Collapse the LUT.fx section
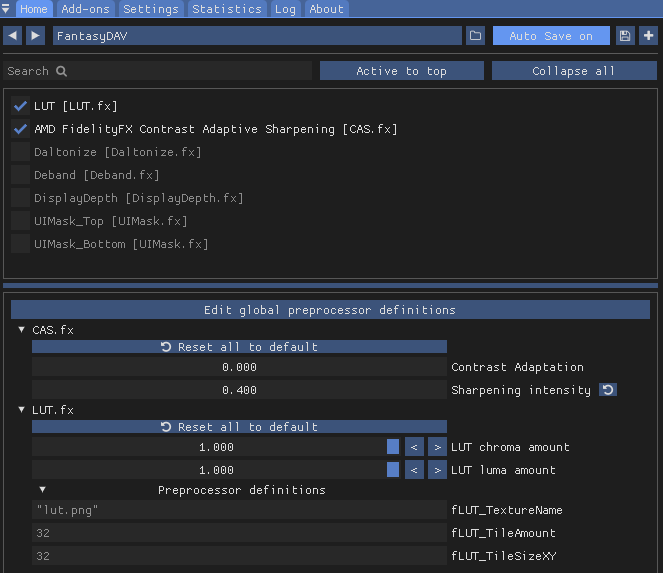663x573 pixels. [x=22, y=410]
